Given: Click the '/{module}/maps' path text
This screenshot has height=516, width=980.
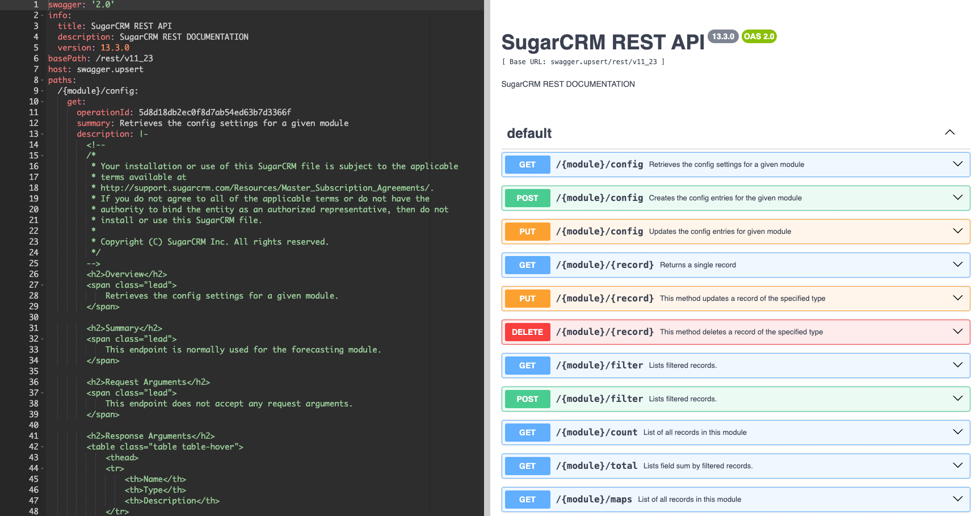Looking at the screenshot, I should pos(594,499).
